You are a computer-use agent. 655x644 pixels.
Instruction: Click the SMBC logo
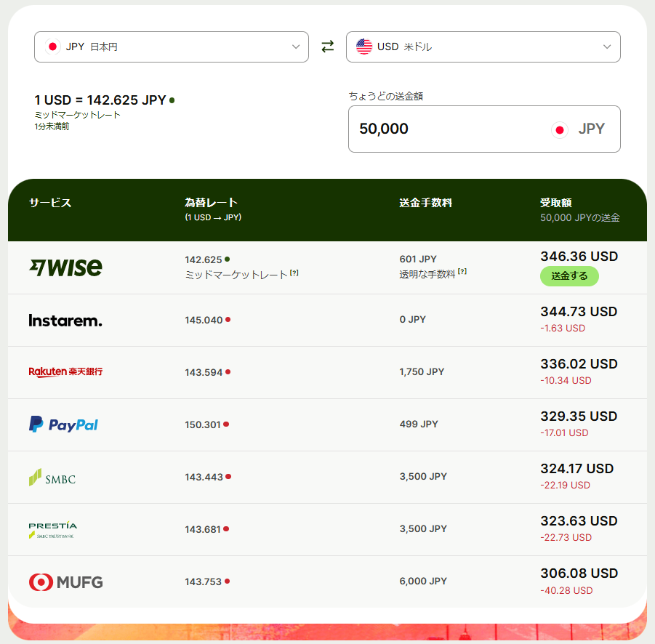52,478
